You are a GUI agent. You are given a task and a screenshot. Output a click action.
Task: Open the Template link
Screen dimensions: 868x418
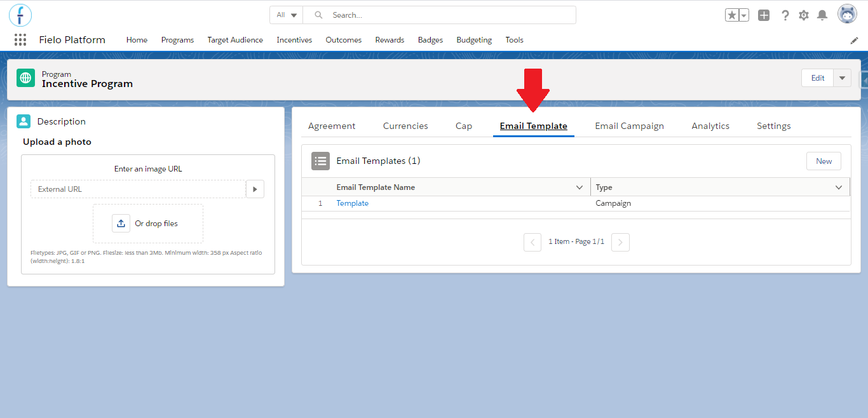pos(353,203)
